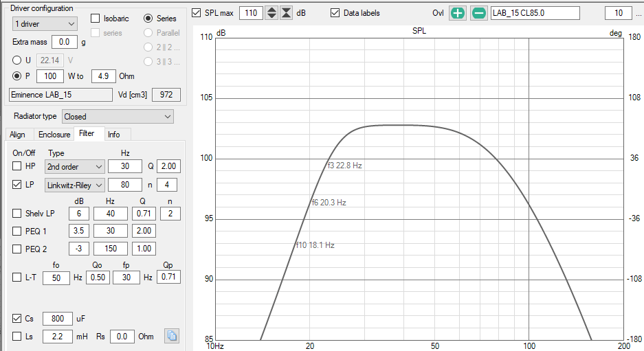Click the U voltage field 22.14
The width and height of the screenshot is (644, 351).
pos(50,60)
